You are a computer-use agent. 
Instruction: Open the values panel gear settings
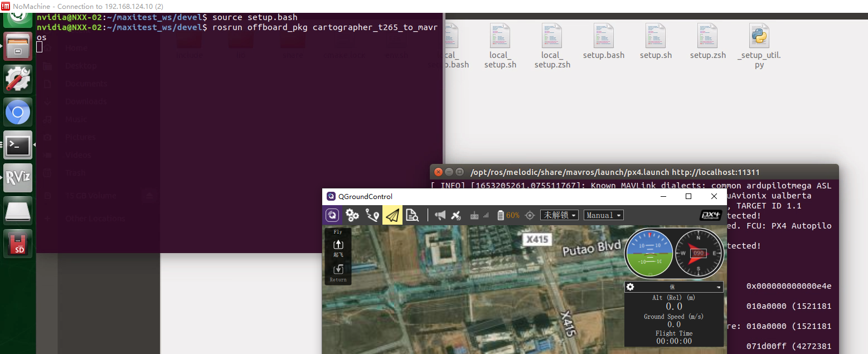[x=630, y=287]
